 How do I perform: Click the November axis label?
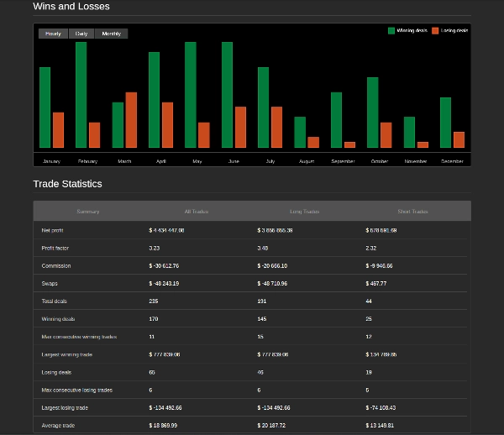pos(416,161)
